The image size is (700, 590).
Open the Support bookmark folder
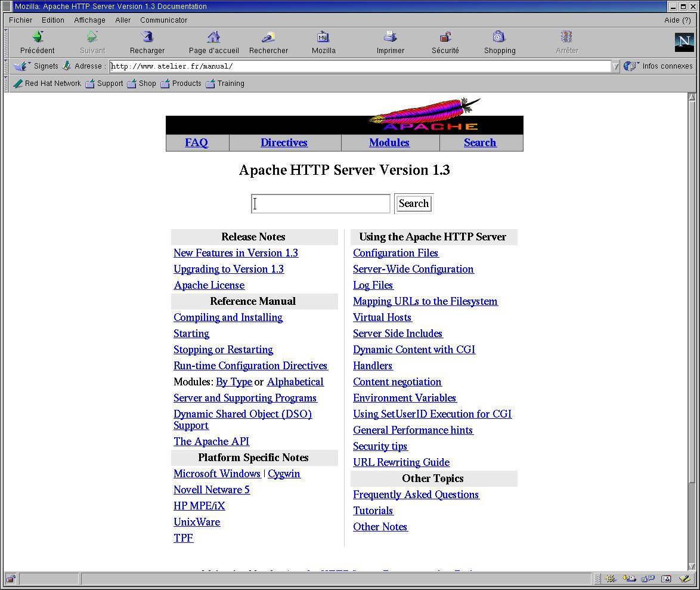point(104,84)
